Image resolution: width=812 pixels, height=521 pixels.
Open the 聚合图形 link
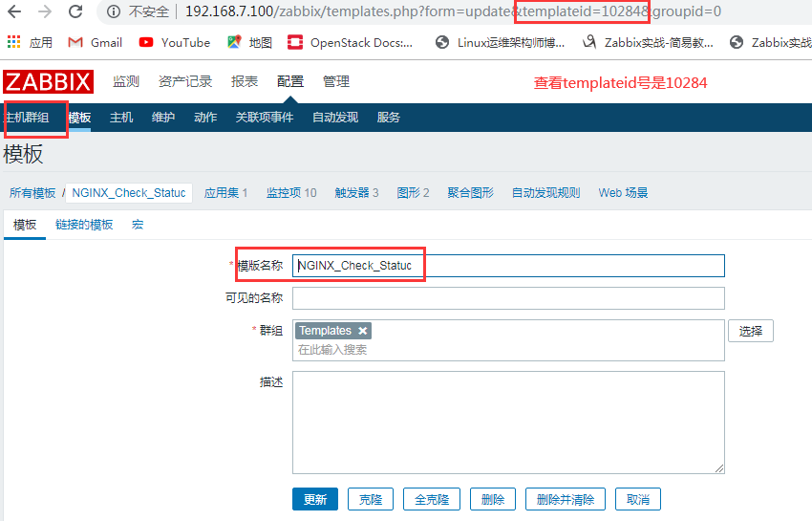[471, 193]
